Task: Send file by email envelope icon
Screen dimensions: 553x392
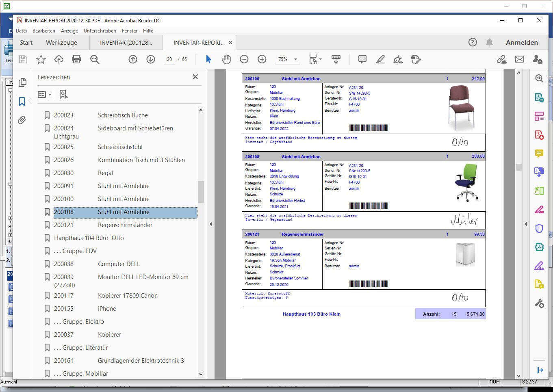Action: [x=519, y=59]
